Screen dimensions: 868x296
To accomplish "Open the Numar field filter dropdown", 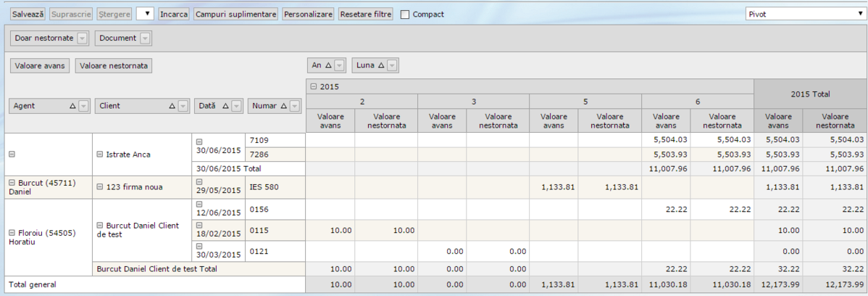I will pyautogui.click(x=294, y=106).
